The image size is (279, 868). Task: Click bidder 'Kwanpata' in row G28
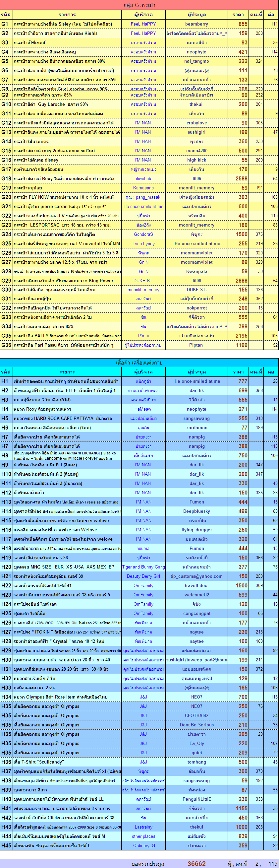click(x=196, y=272)
